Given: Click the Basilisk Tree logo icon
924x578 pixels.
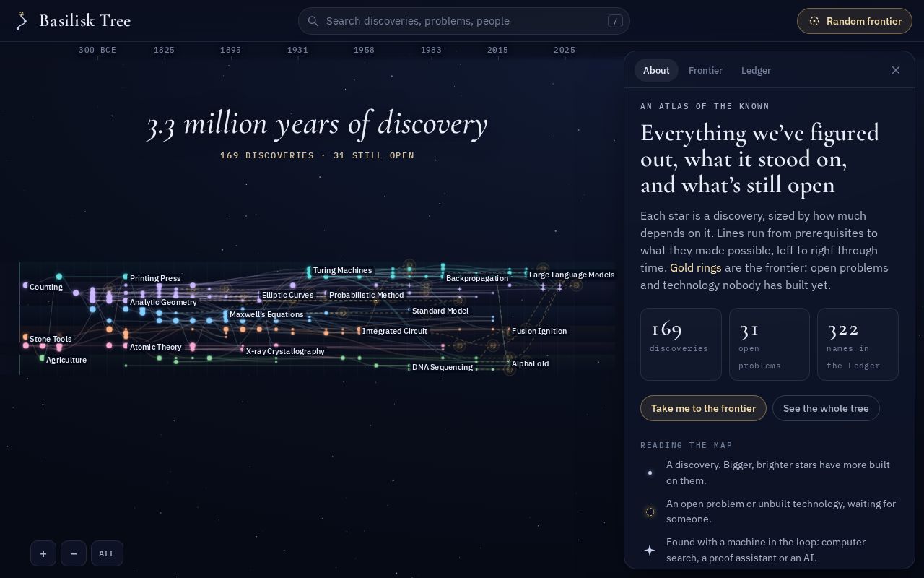Looking at the screenshot, I should [x=22, y=21].
